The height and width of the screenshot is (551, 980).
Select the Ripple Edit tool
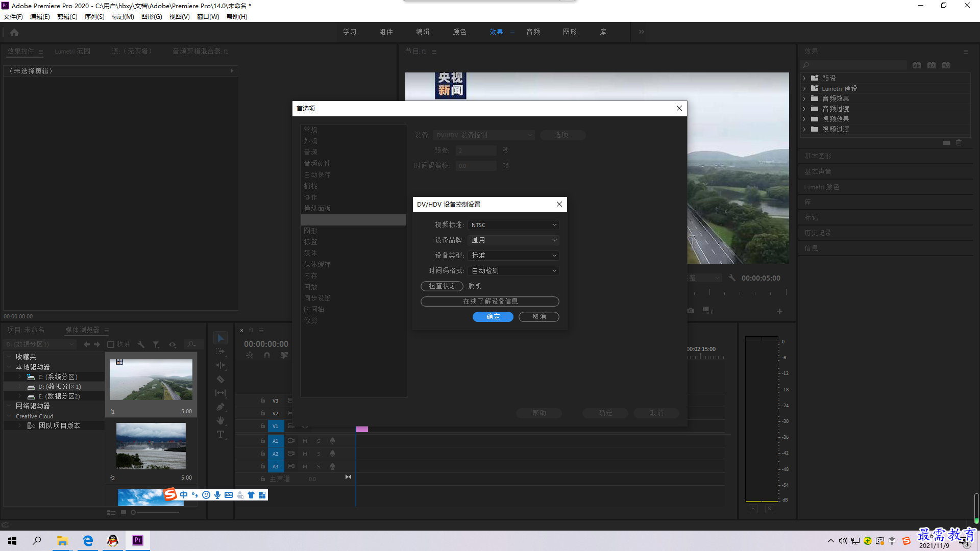click(x=220, y=365)
